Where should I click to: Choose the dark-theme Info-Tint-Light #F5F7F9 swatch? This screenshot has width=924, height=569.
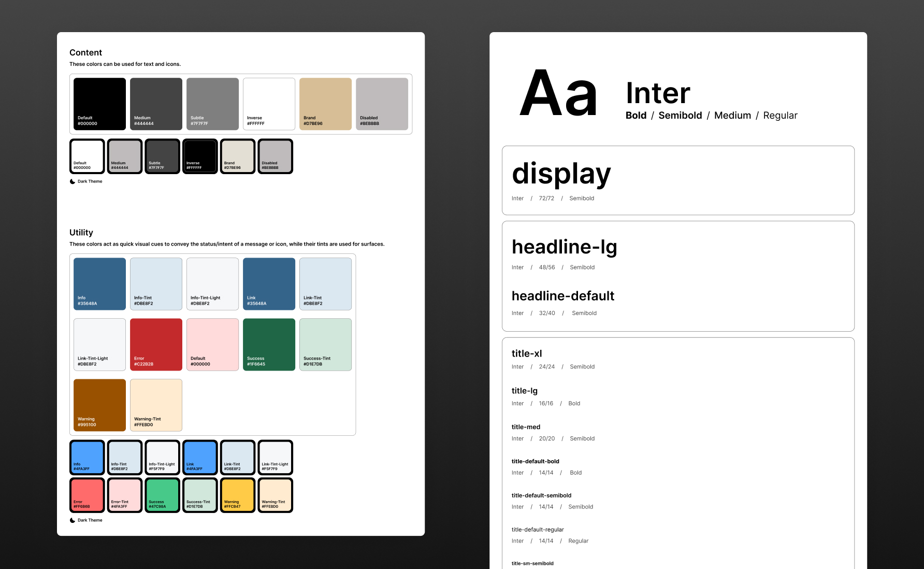tap(163, 458)
